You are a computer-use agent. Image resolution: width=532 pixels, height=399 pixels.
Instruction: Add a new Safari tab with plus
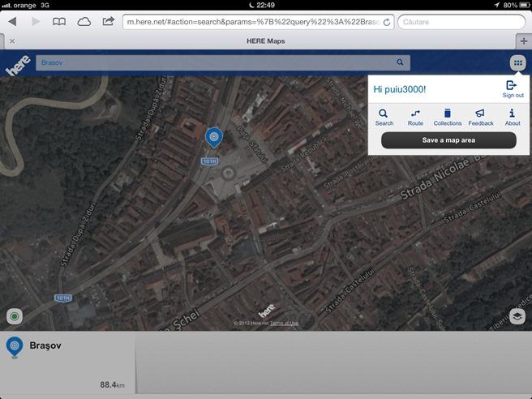pyautogui.click(x=522, y=41)
